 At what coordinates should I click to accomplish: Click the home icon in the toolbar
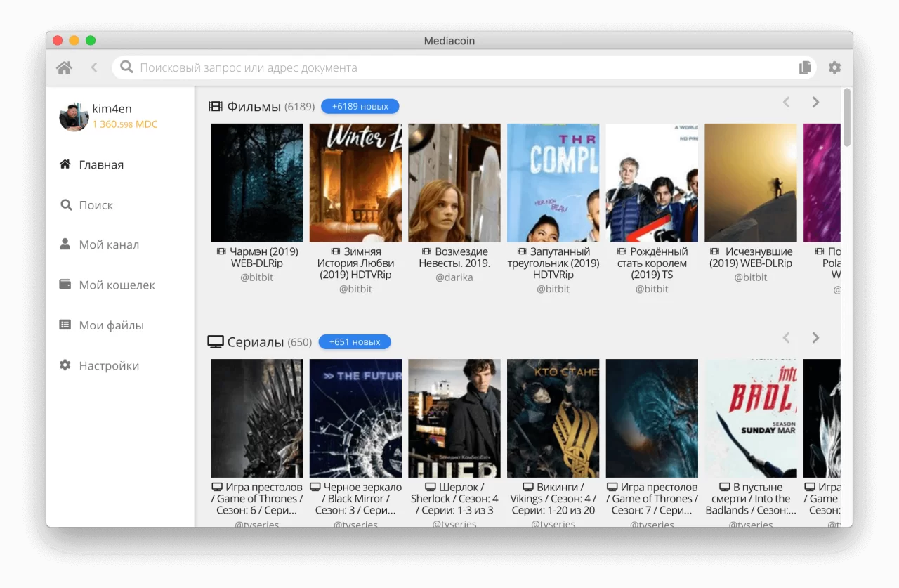click(64, 67)
